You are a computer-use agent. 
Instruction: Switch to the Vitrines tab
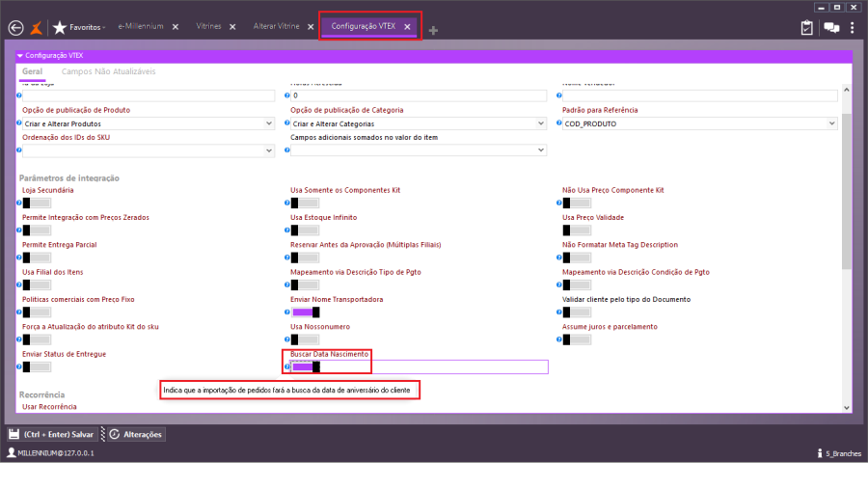(x=208, y=26)
